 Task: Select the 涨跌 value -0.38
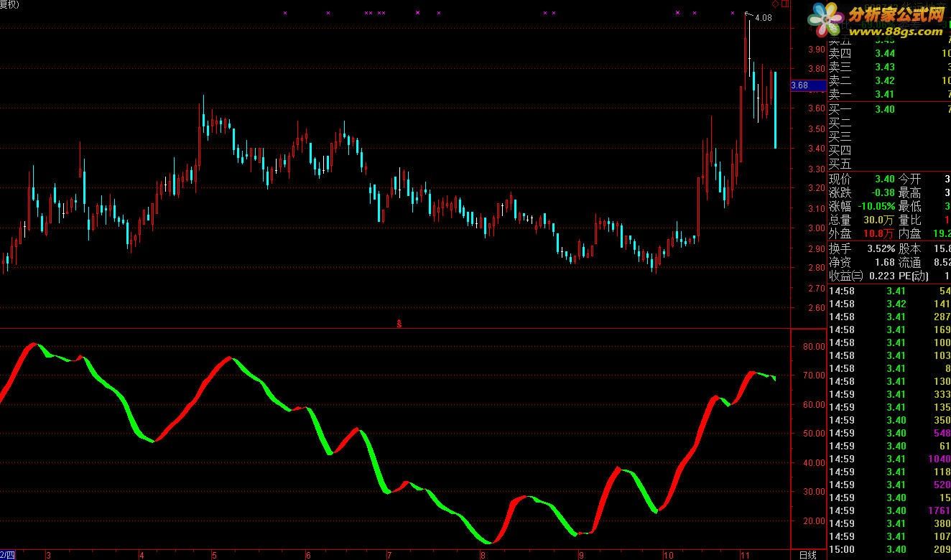pos(883,193)
